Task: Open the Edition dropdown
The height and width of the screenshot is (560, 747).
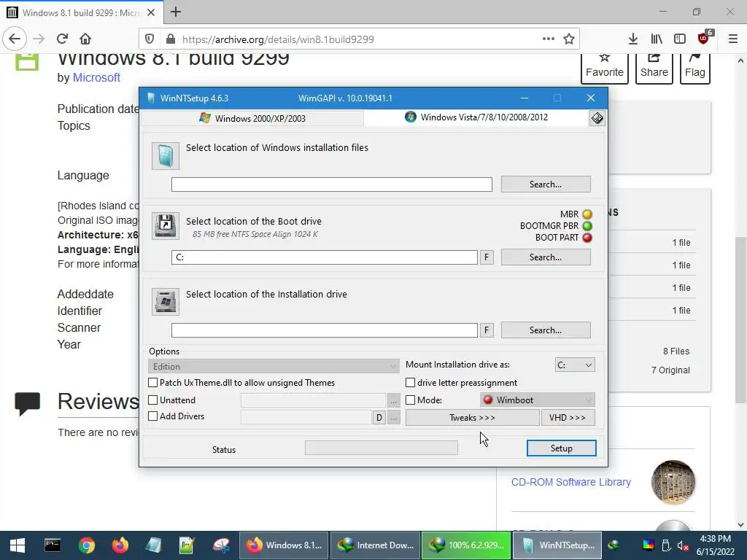Action: click(274, 366)
